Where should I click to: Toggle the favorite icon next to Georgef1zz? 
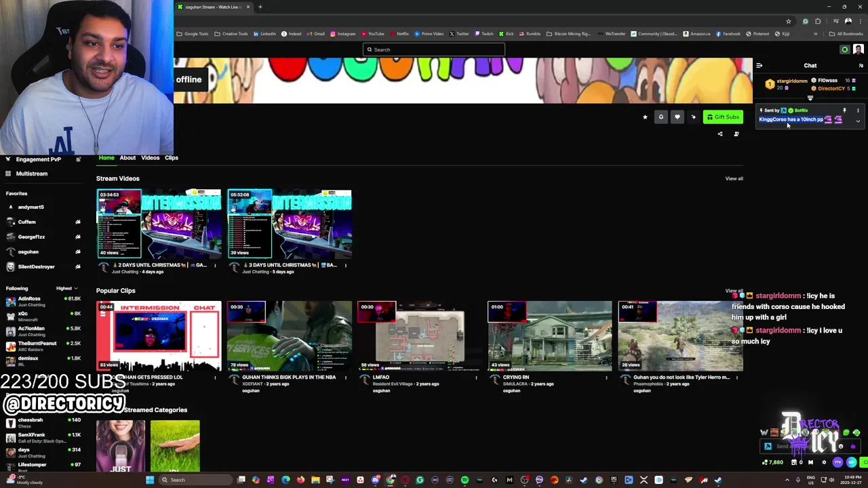(x=78, y=237)
